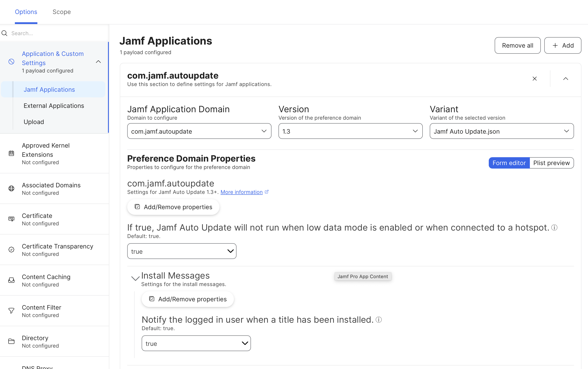Click checkbox icon in Install Messages Add/Remove properties
Screen dimensions: 588x369
pyautogui.click(x=152, y=299)
